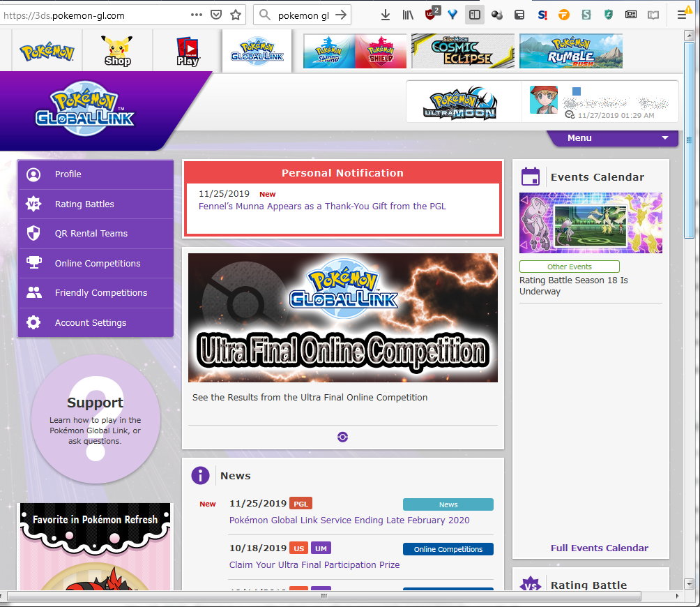Screen dimensions: 700x607
Task: Click the purple UM tag
Action: (321, 548)
